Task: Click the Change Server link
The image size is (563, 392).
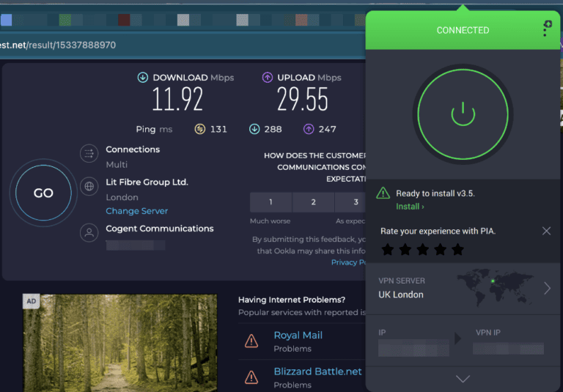Action: tap(136, 211)
